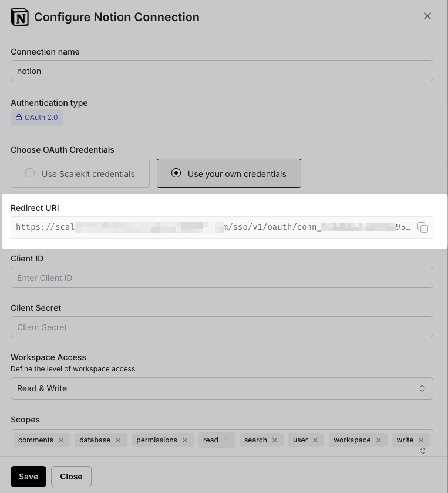Remove the search scope tag
This screenshot has height=493, width=448.
(x=275, y=440)
